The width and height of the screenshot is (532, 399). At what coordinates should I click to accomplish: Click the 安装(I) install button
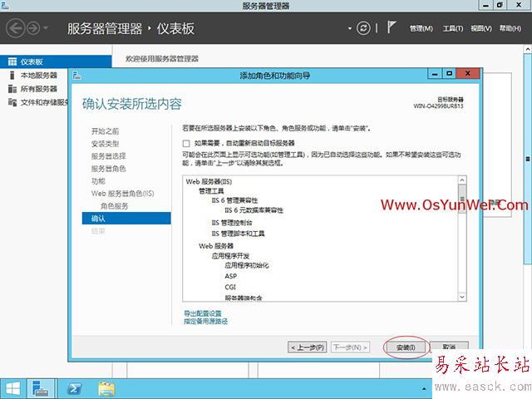406,347
